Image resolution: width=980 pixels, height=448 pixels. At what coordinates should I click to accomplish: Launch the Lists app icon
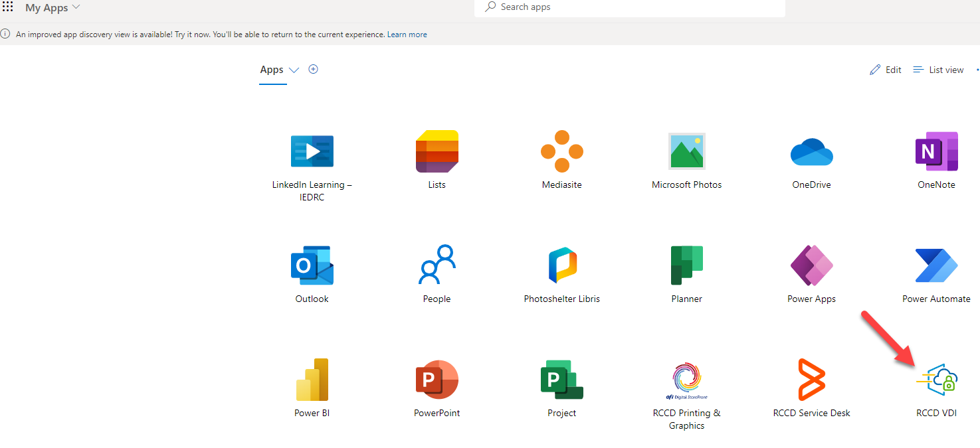(x=437, y=151)
